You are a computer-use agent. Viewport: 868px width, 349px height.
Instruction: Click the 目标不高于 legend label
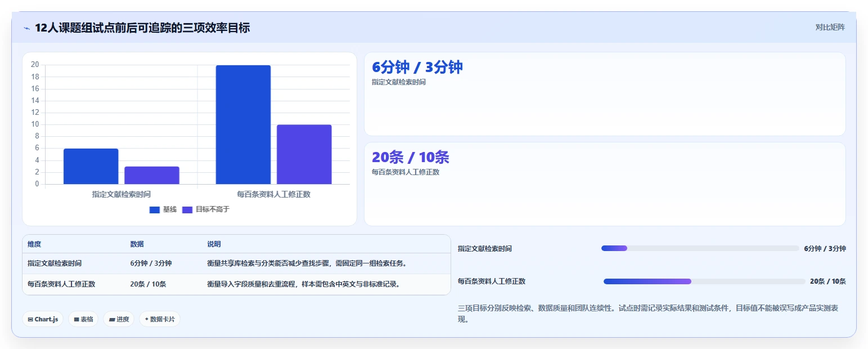(x=213, y=209)
